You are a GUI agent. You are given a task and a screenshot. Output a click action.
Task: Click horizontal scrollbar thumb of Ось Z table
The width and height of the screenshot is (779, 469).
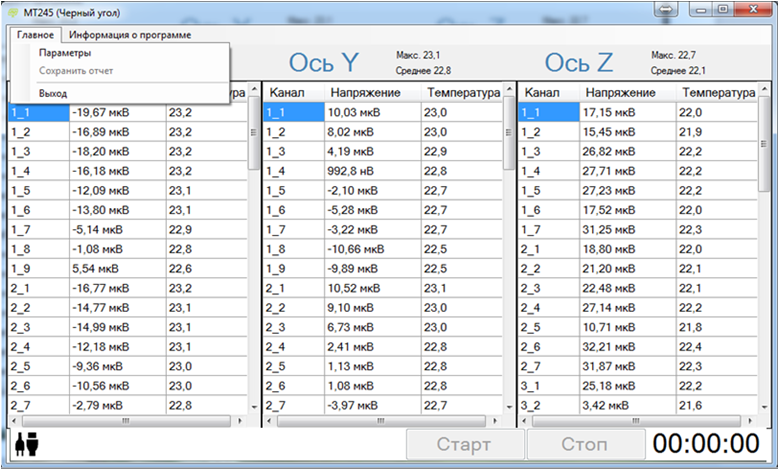(636, 421)
